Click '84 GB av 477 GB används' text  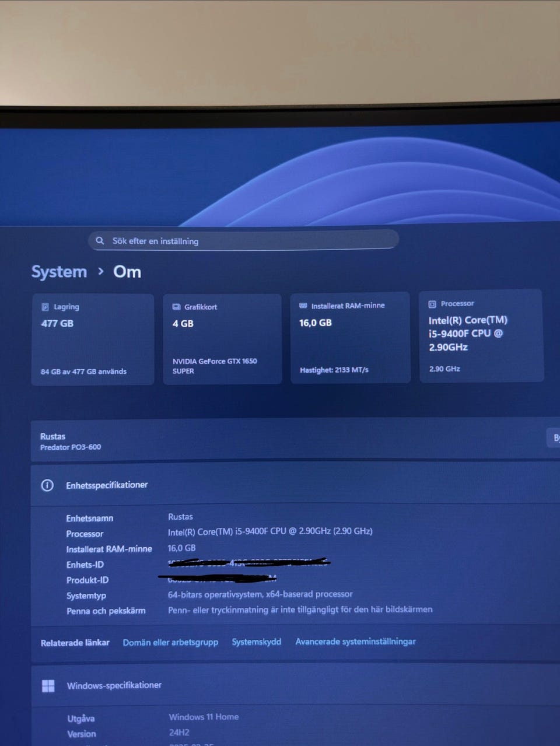coord(83,372)
